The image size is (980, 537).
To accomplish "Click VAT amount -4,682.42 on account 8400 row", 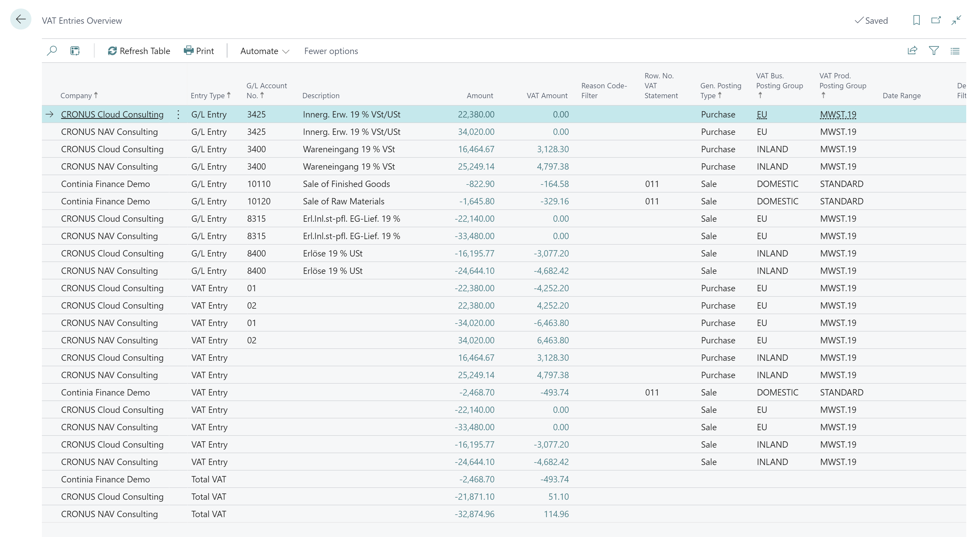I will [x=551, y=271].
